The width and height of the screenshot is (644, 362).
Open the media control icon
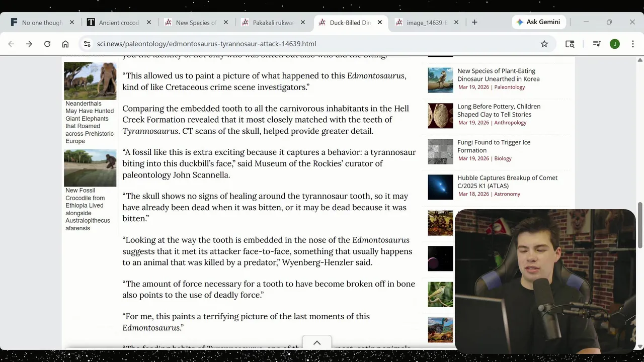tap(597, 44)
